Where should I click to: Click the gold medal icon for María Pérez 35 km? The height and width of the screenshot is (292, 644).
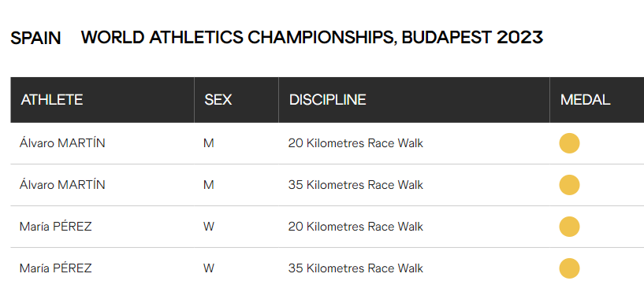(569, 268)
